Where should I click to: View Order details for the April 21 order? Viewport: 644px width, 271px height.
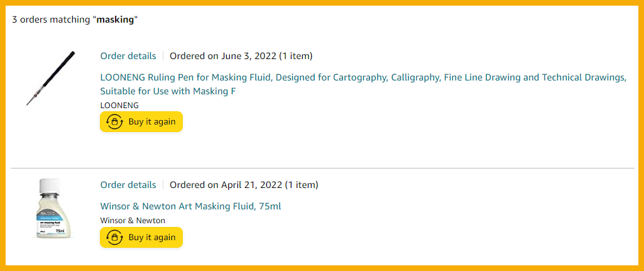pyautogui.click(x=128, y=185)
